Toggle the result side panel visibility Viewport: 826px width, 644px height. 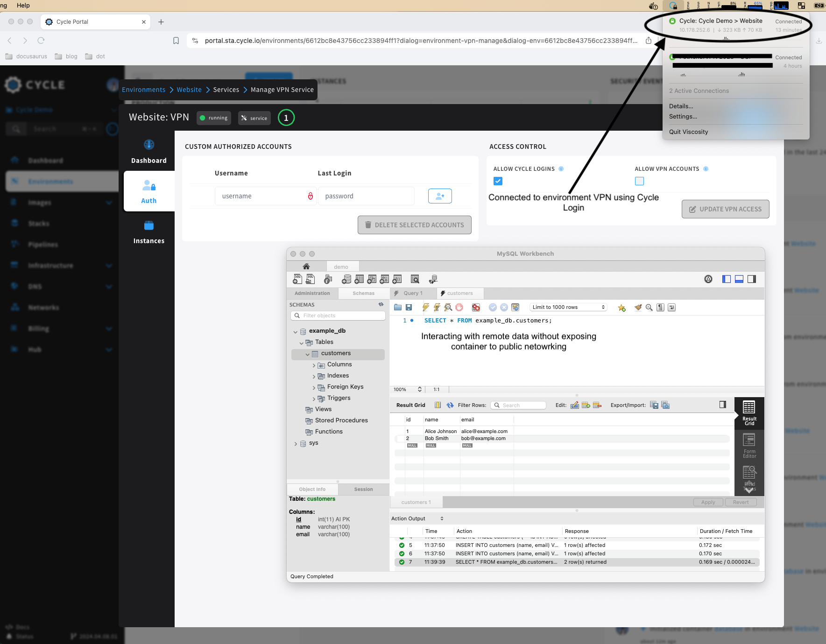coord(723,405)
